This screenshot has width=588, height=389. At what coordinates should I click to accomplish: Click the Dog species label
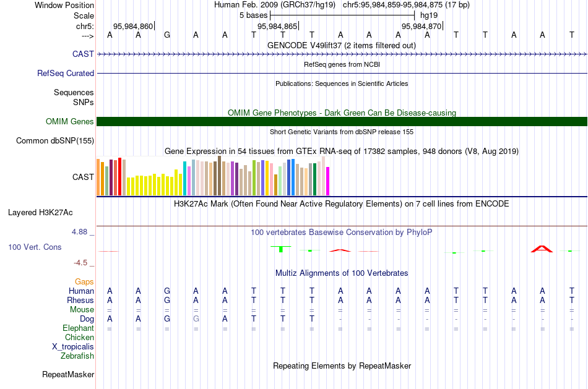(87, 319)
